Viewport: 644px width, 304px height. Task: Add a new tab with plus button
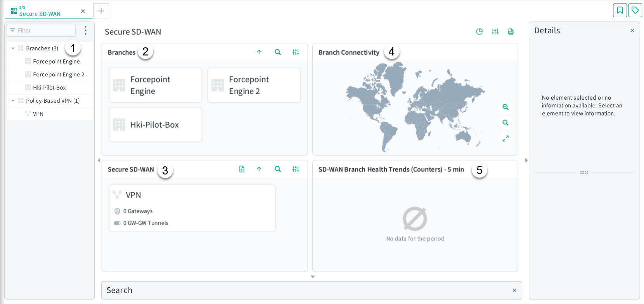click(101, 11)
